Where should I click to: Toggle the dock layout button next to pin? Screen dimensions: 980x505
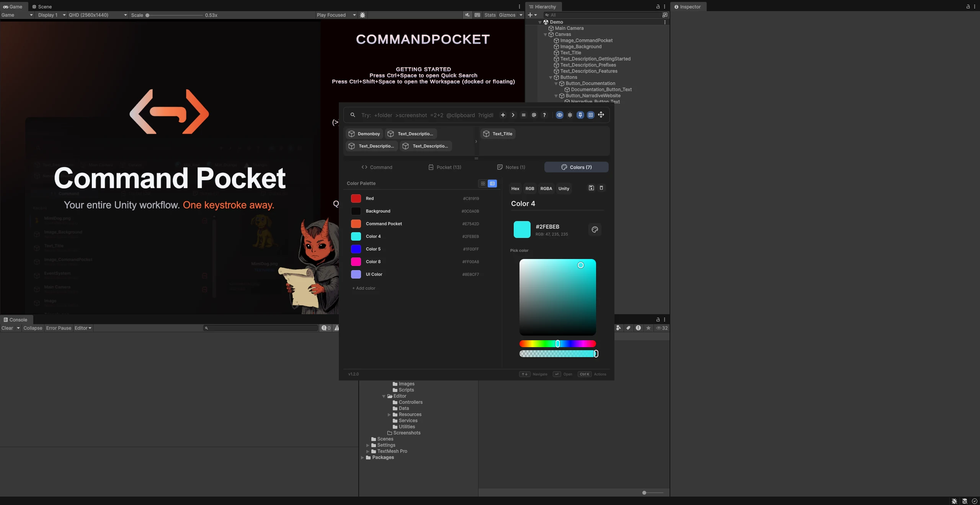[591, 115]
